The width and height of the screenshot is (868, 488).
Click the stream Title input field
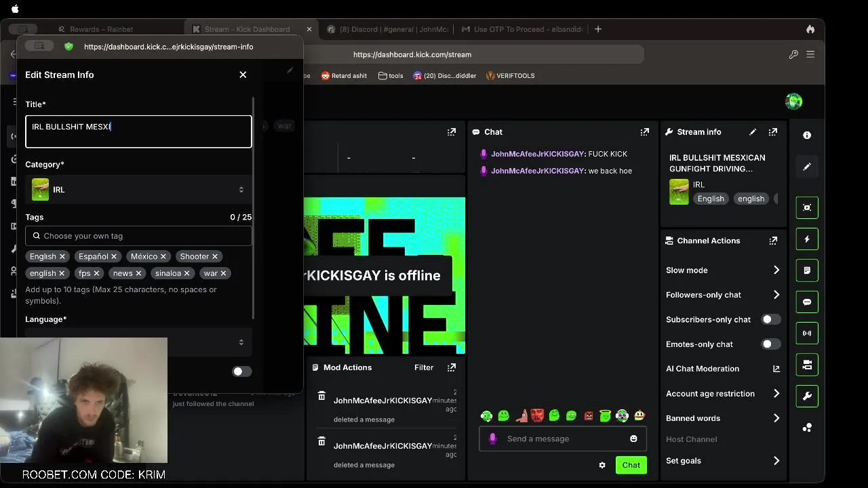pos(138,131)
